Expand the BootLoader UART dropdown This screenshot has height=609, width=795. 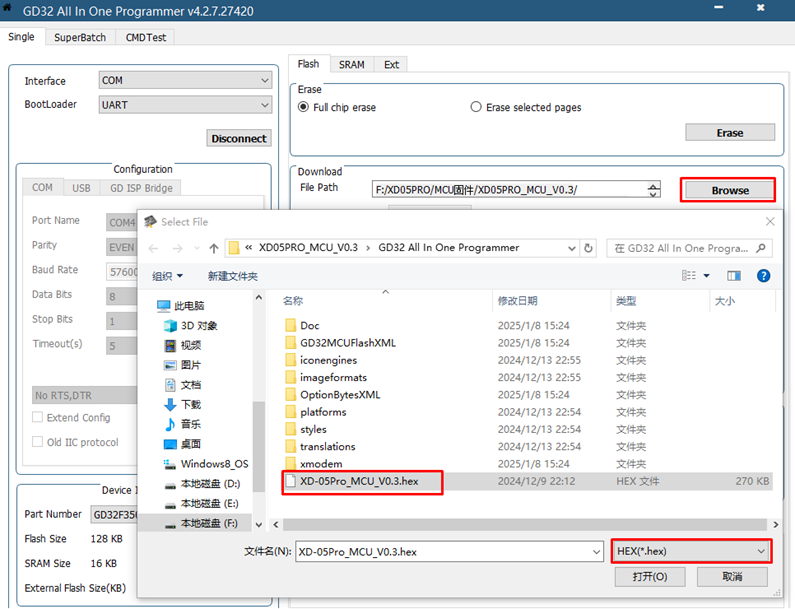pos(185,104)
